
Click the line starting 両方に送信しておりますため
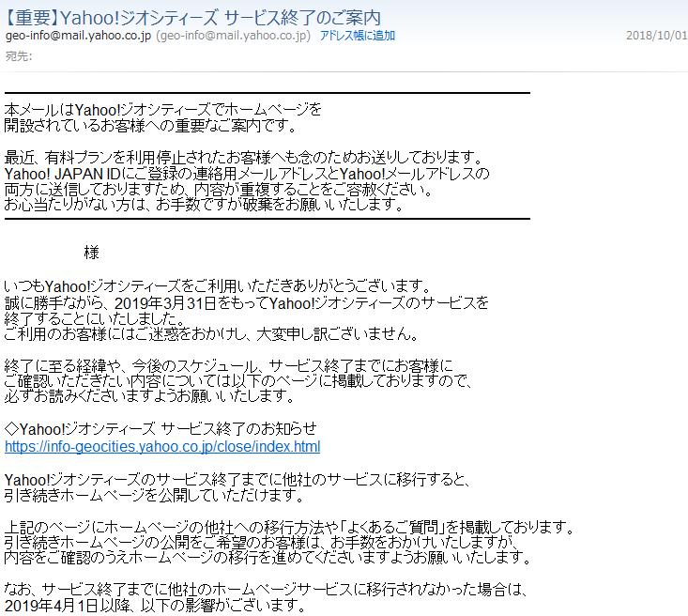pos(219,190)
